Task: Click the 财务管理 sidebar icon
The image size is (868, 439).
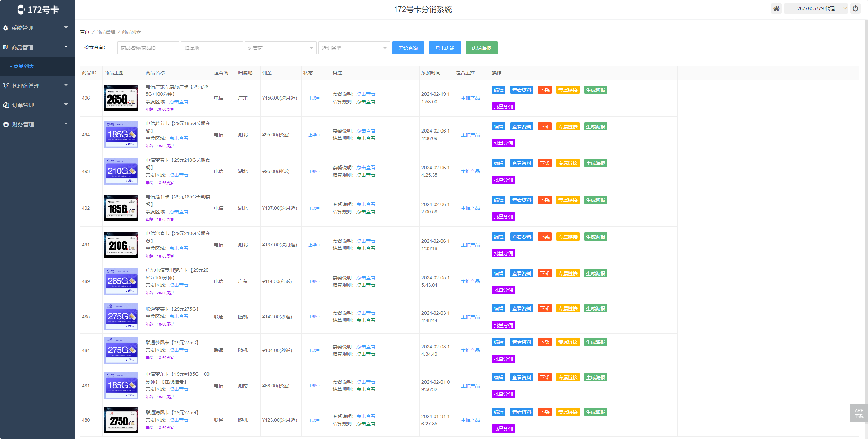Action: pyautogui.click(x=6, y=124)
